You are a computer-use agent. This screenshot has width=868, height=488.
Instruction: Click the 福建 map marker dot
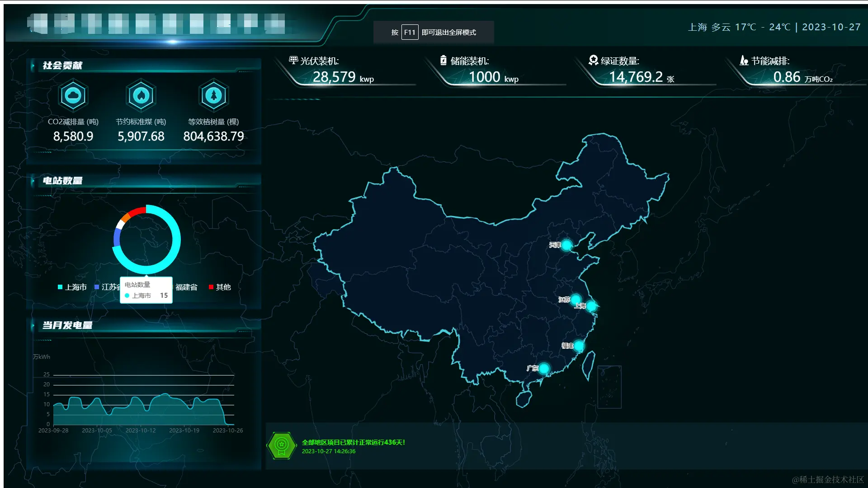coord(579,346)
